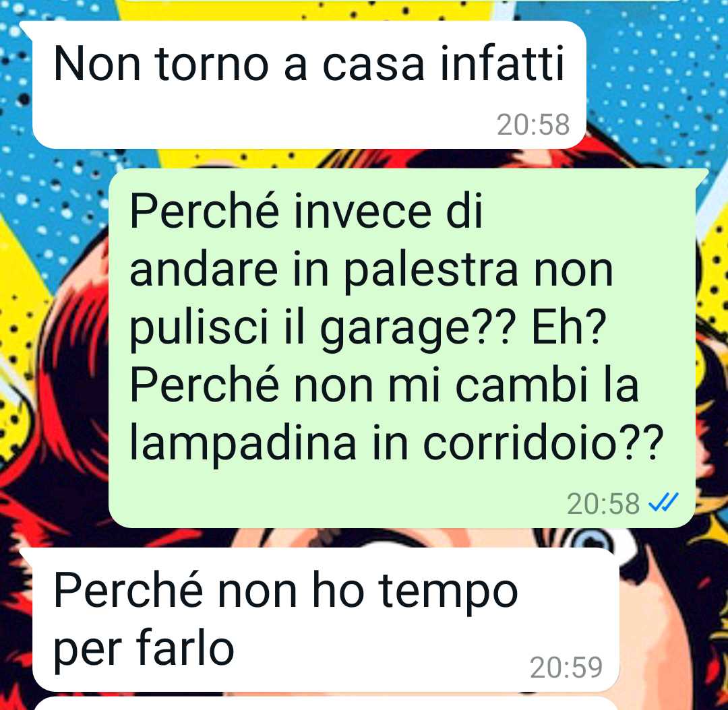728x710 pixels.
Task: Click the pointed tail of the green bubble
Action: click(x=702, y=176)
